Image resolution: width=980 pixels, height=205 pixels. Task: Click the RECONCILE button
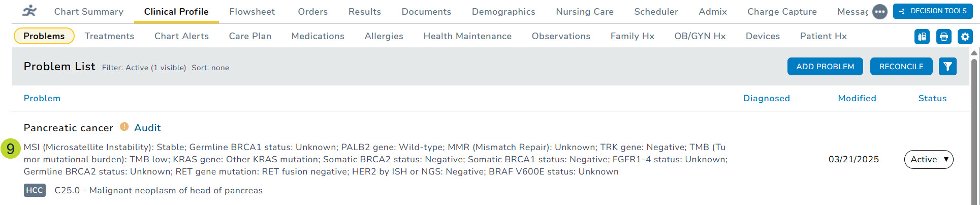pyautogui.click(x=901, y=67)
